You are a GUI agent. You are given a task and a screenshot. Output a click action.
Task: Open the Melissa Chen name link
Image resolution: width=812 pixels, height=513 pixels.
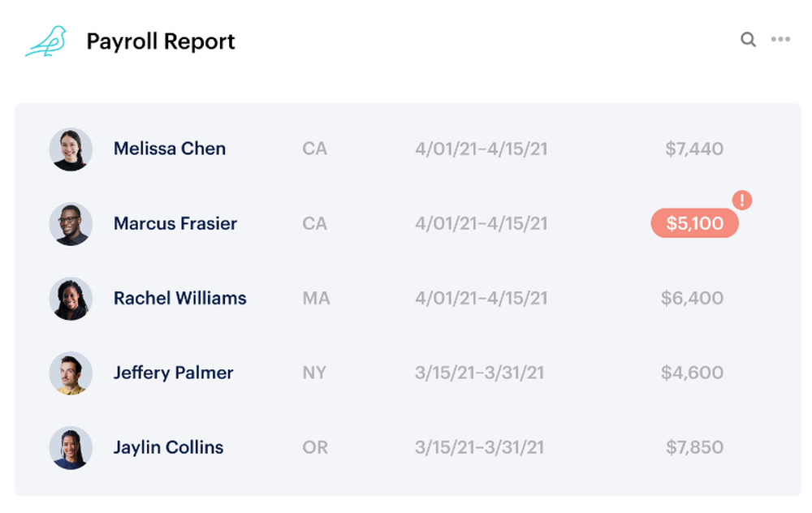coord(170,149)
